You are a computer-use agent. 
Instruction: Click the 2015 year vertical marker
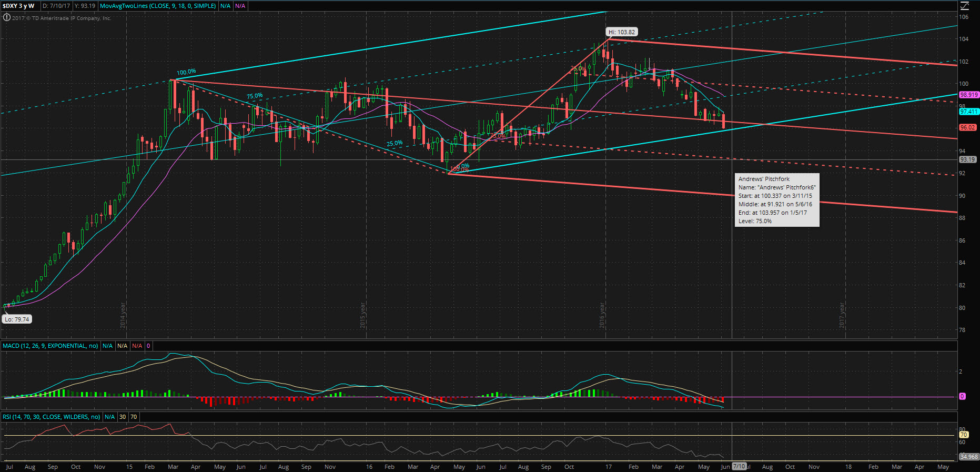click(362, 316)
